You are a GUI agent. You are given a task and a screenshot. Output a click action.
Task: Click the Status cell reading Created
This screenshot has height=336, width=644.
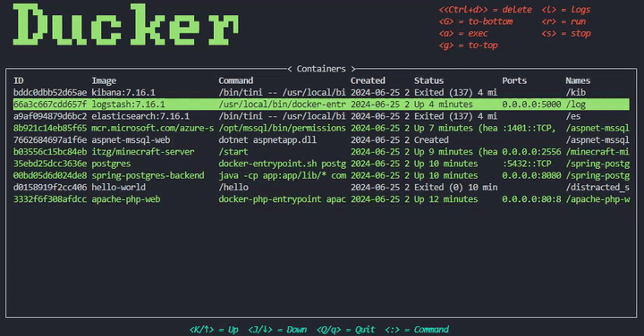pos(431,140)
